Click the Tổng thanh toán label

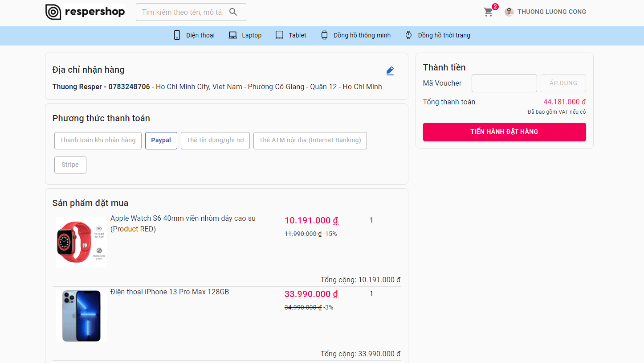pos(449,102)
